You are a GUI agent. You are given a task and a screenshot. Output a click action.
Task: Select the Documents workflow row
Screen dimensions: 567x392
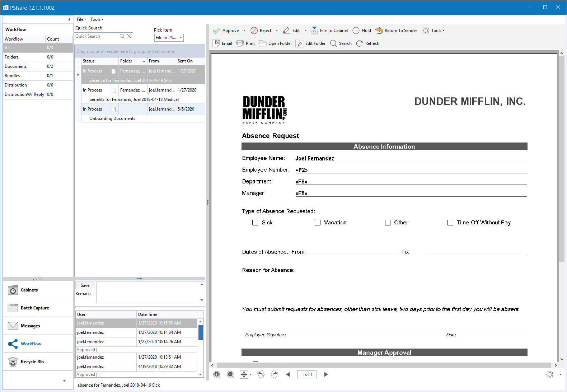point(38,66)
